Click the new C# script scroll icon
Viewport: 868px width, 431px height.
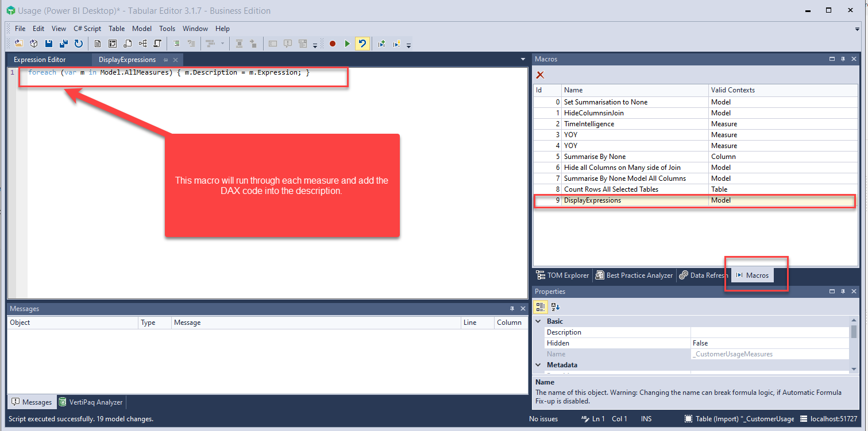[x=157, y=44]
